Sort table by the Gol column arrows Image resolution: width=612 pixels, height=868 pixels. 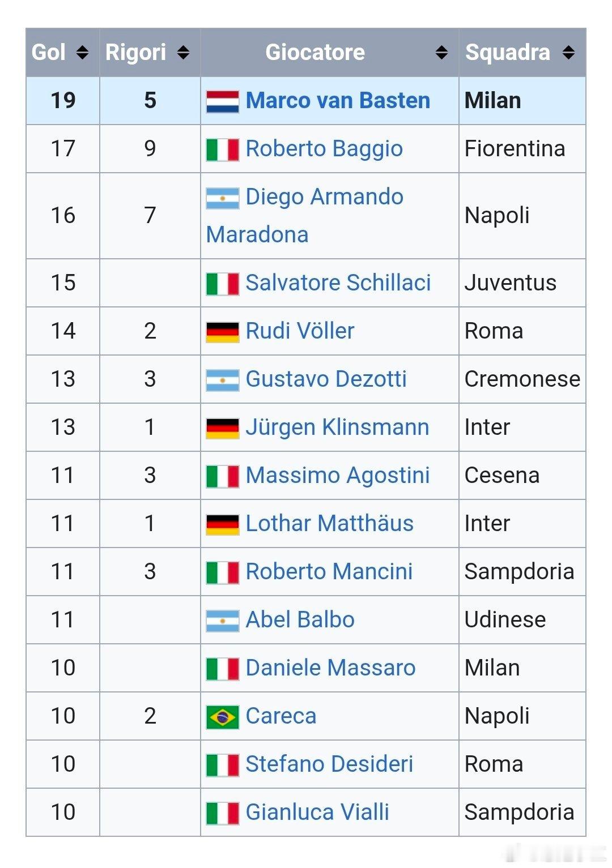(x=82, y=53)
